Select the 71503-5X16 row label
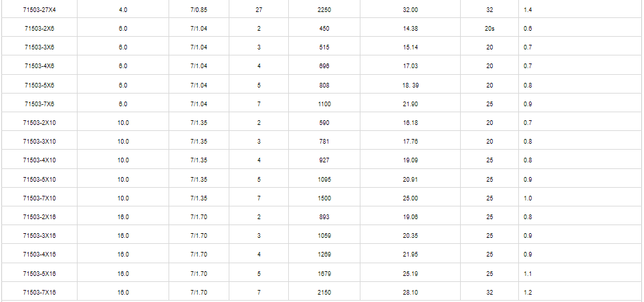The height and width of the screenshot is (302, 644). (x=39, y=273)
